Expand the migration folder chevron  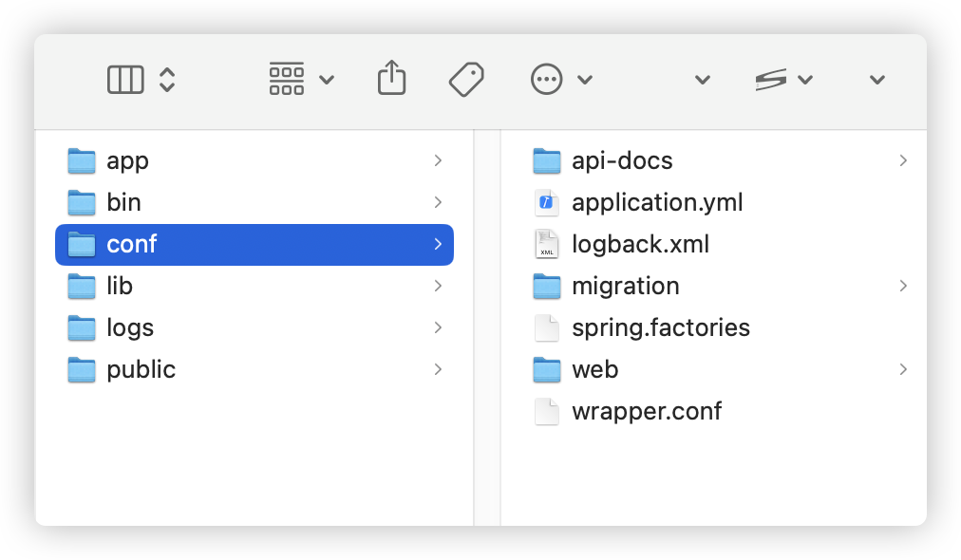click(x=903, y=286)
